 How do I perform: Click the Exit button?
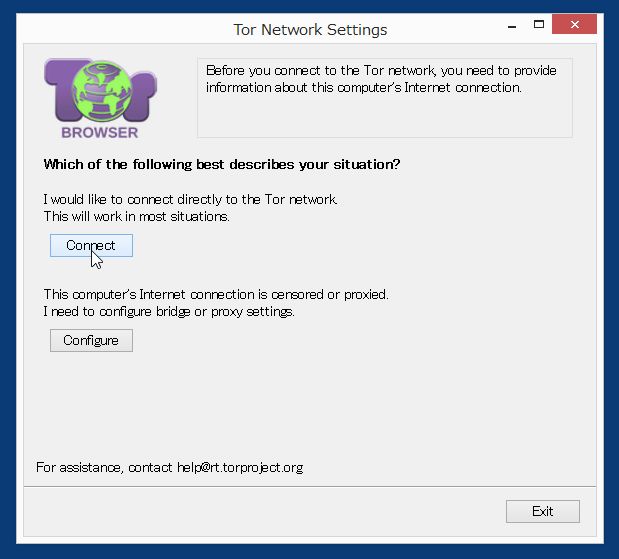(x=543, y=511)
